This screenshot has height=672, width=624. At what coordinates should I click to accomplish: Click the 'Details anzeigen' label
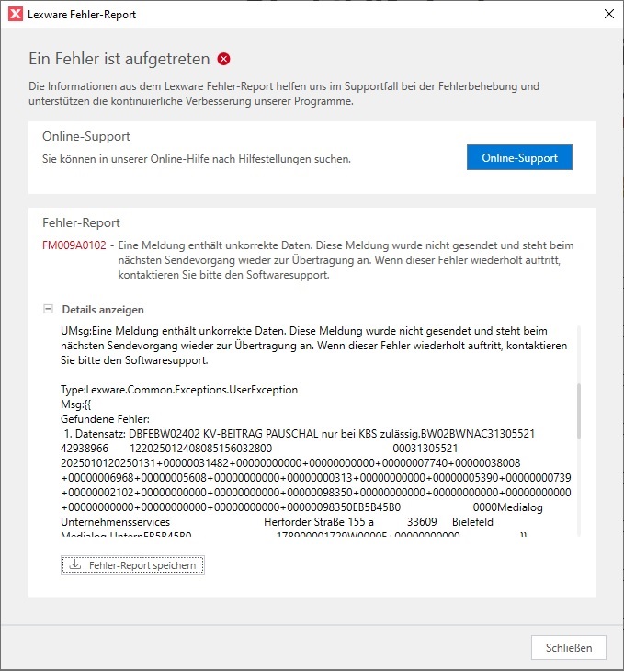103,310
